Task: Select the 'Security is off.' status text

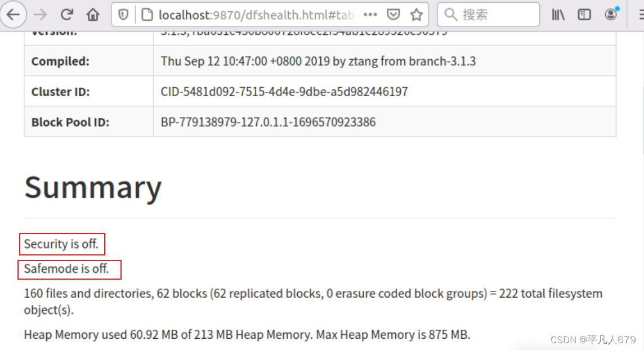Action: pyautogui.click(x=62, y=244)
